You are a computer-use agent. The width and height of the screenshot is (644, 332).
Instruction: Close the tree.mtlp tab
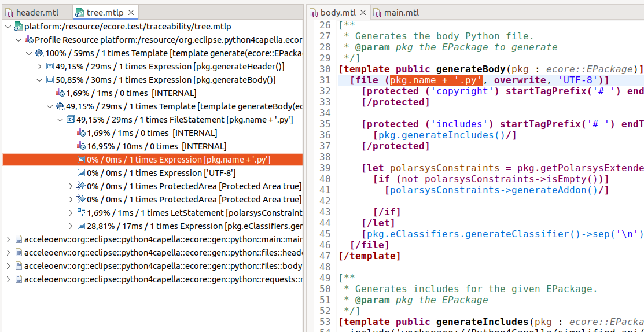pos(131,13)
